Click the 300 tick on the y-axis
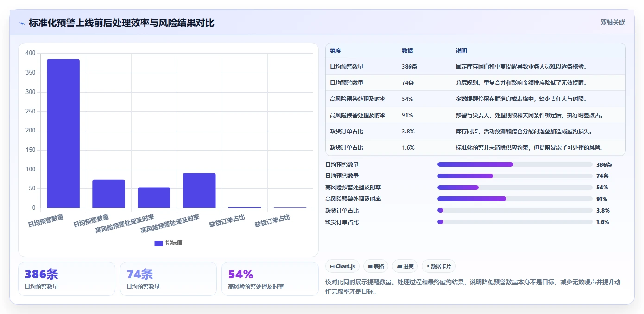 click(x=31, y=92)
